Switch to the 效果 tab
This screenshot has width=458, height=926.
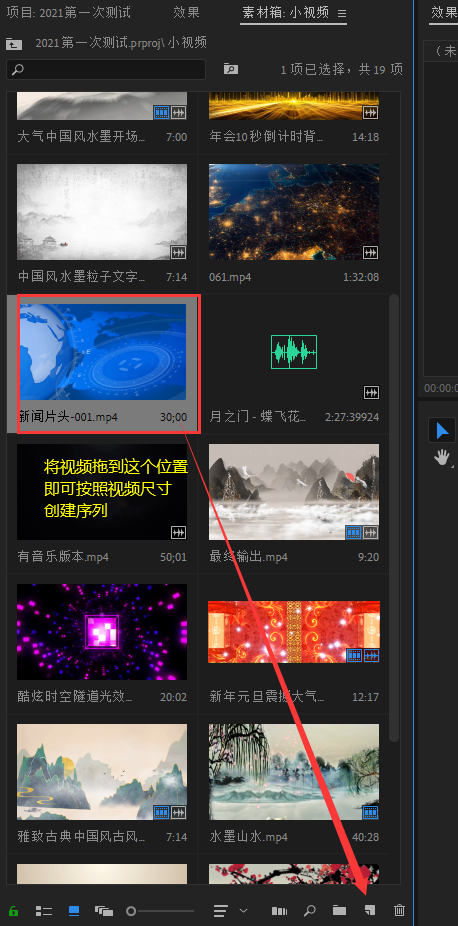(187, 12)
